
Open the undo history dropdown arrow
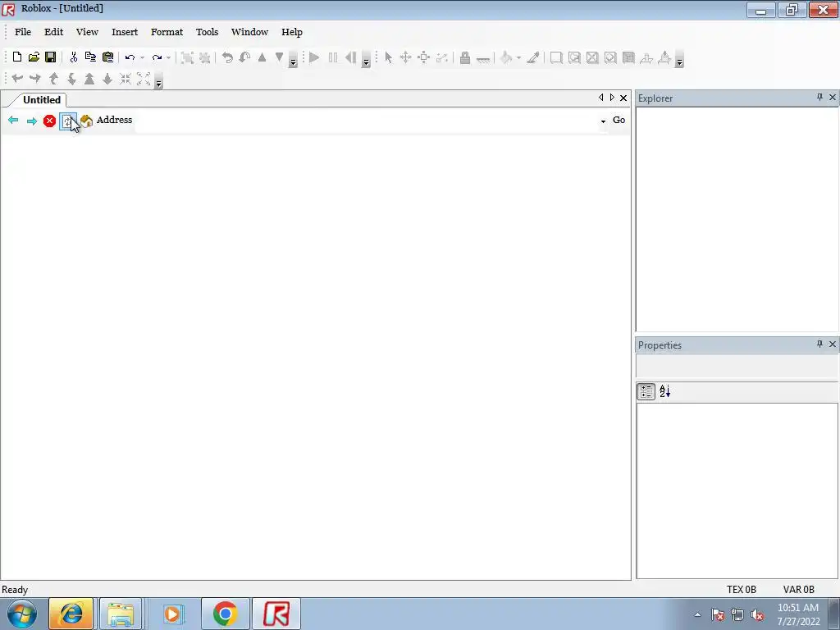pyautogui.click(x=142, y=58)
